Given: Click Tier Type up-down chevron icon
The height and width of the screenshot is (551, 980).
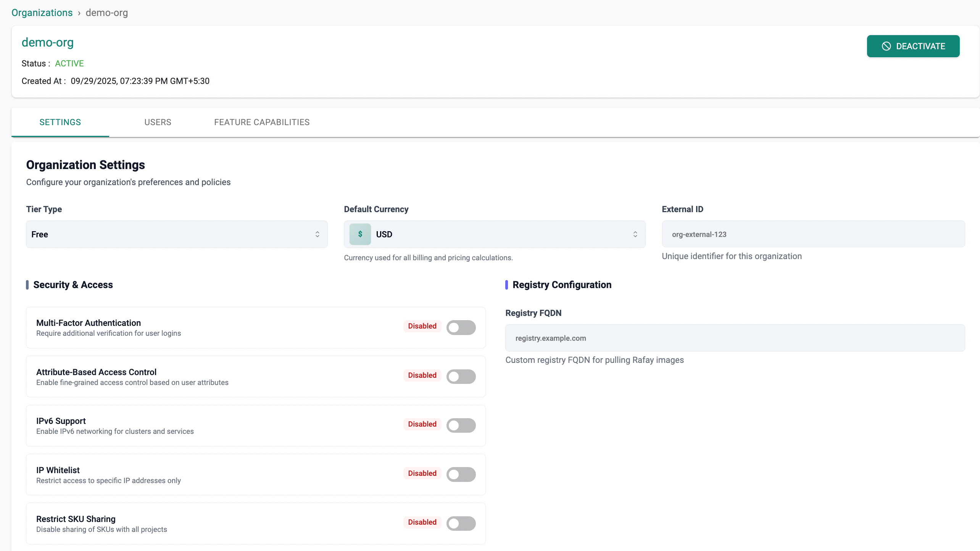Looking at the screenshot, I should [317, 234].
